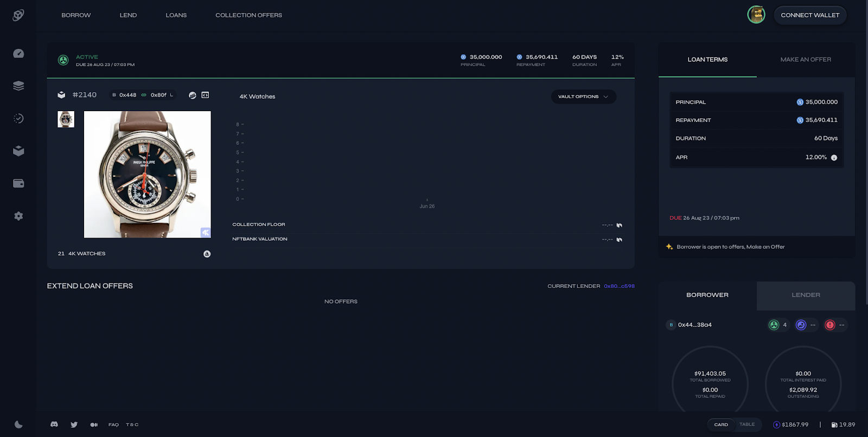868x437 pixels.
Task: Switch to Table view
Action: pyautogui.click(x=747, y=425)
